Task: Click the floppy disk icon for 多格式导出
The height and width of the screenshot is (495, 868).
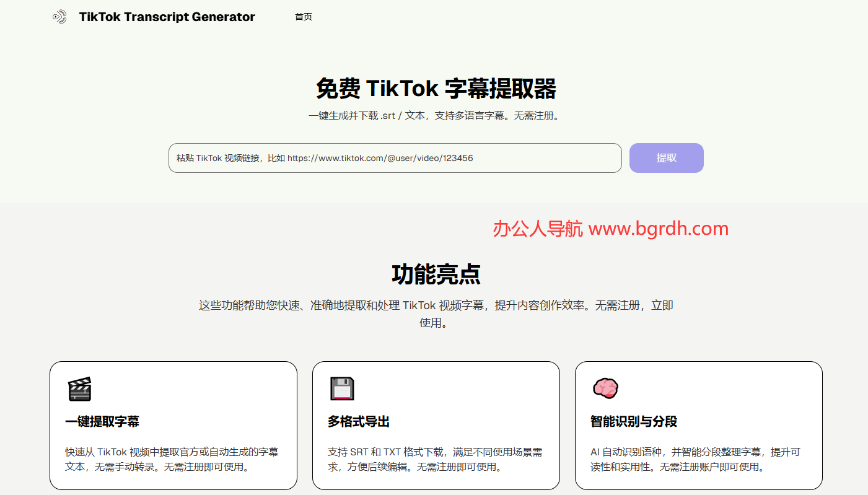Action: [342, 389]
